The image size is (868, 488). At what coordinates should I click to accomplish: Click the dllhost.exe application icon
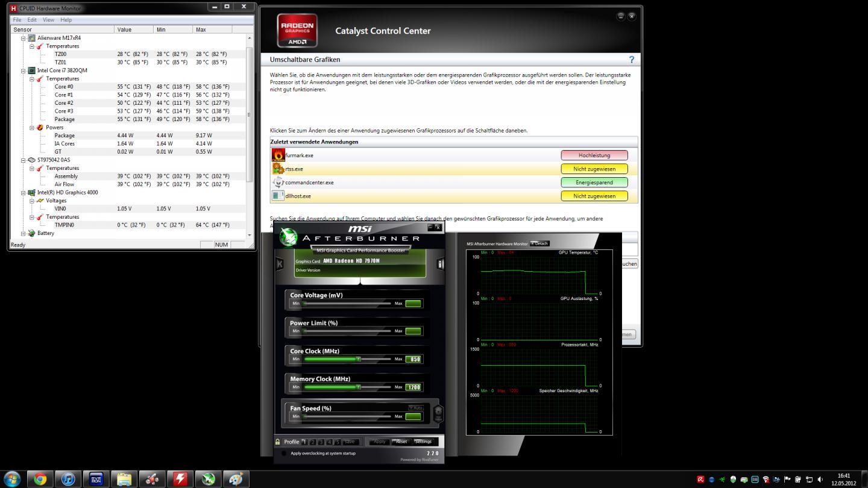[278, 196]
